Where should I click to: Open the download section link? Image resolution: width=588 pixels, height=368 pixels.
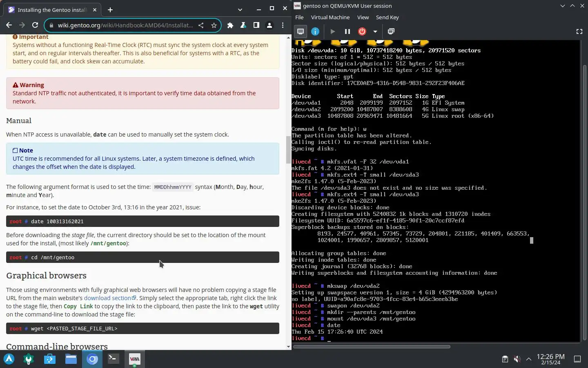point(110,298)
